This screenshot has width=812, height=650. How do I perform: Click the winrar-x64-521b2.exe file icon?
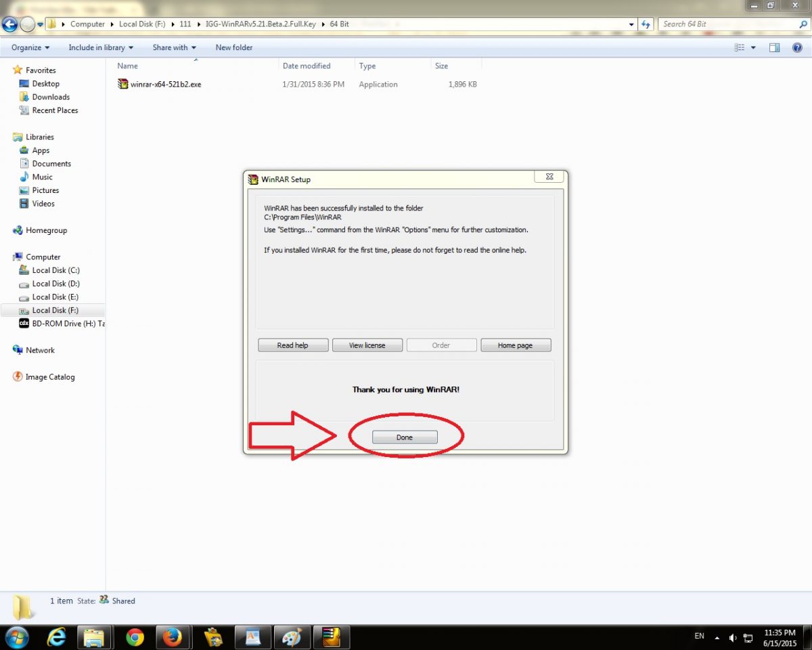[123, 85]
